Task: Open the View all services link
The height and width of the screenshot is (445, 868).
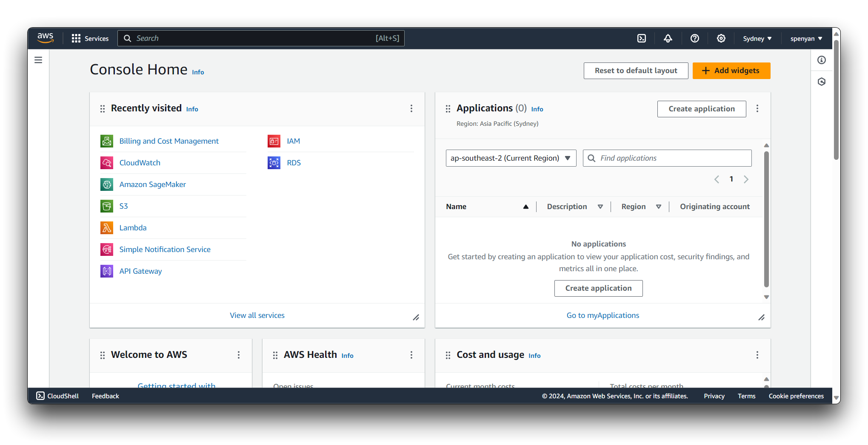Action: (257, 315)
